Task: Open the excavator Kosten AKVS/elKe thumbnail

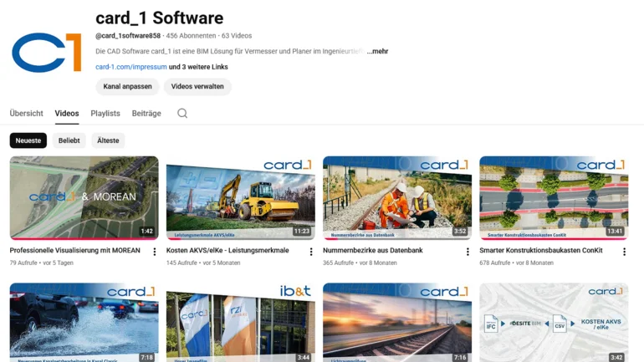Action: click(240, 197)
